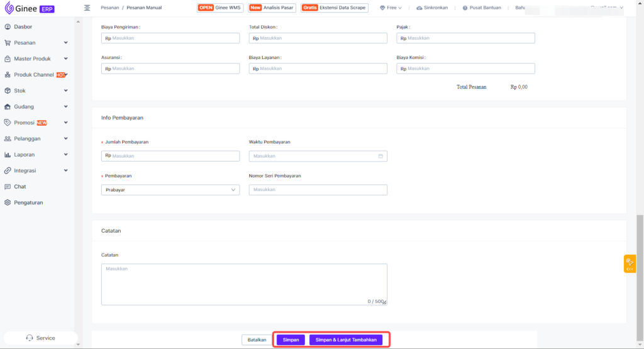Click the Pesanan Manual breadcrumb text
The image size is (644, 349).
[x=144, y=8]
